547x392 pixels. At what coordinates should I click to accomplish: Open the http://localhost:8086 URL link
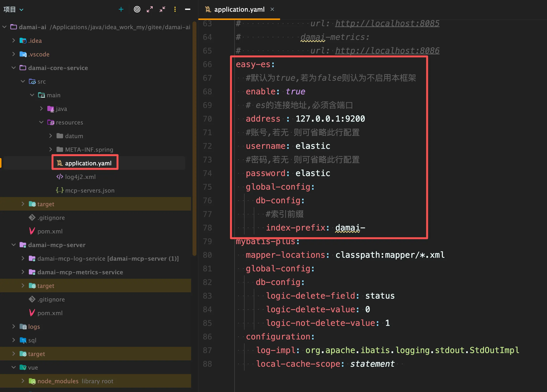click(x=387, y=51)
